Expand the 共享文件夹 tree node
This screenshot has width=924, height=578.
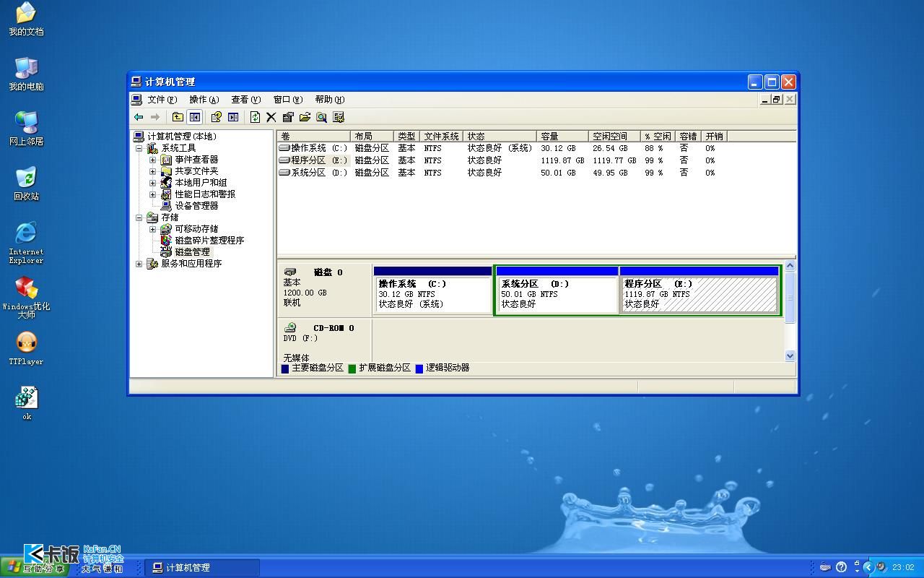click(152, 171)
